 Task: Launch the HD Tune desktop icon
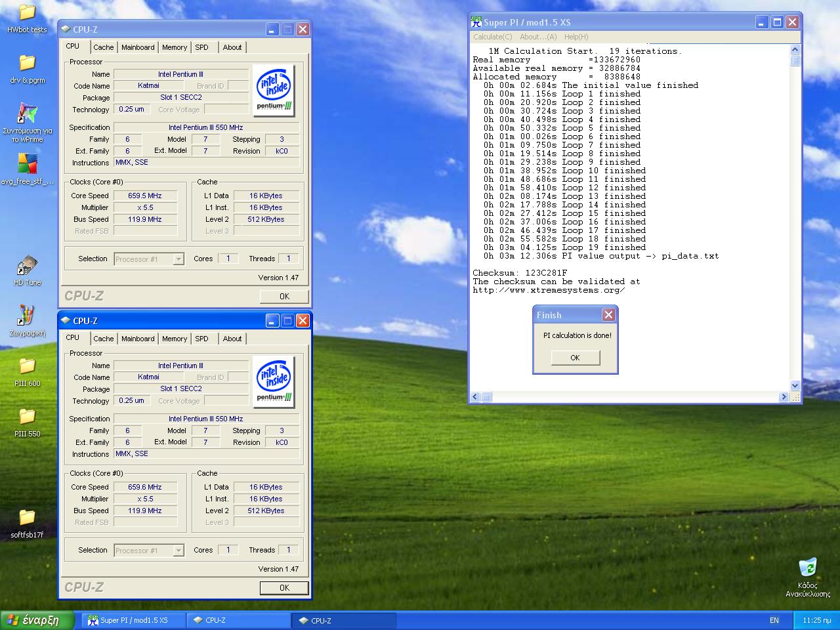[x=27, y=266]
